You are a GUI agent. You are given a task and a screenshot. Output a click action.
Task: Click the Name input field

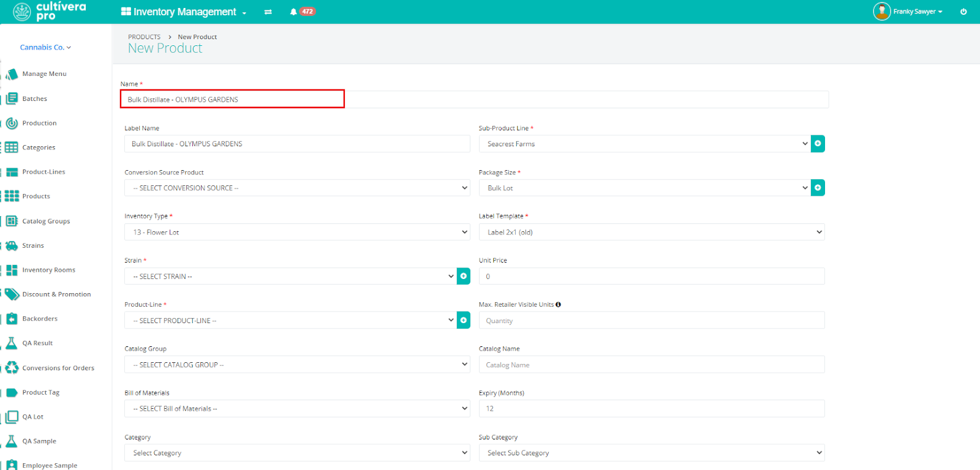(475, 100)
